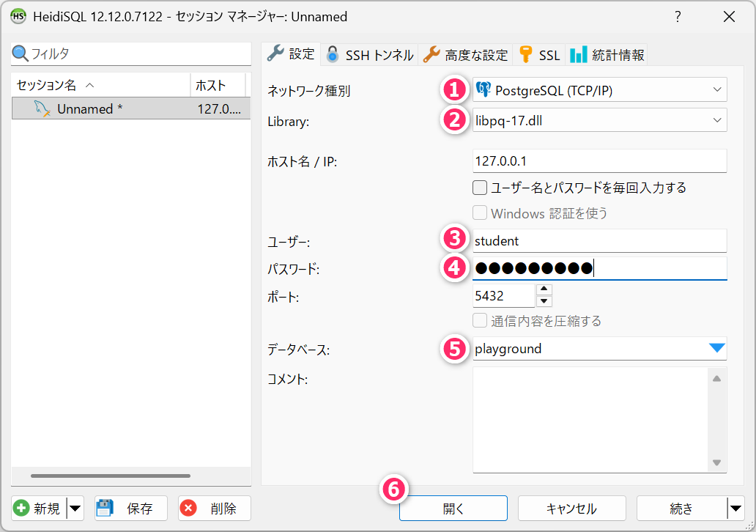Enable ユーザー名とパスワードを毎回入力する checkbox
The width and height of the screenshot is (756, 532).
480,188
